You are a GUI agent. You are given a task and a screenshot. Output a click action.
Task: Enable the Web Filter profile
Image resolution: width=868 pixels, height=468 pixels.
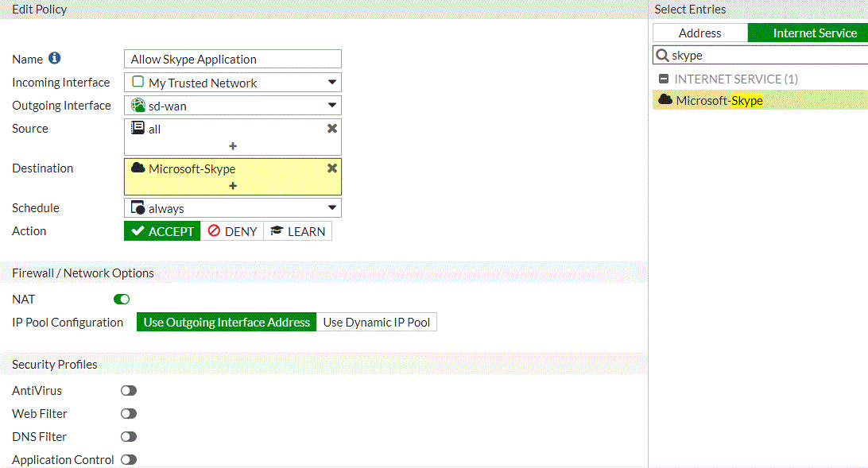(x=129, y=414)
